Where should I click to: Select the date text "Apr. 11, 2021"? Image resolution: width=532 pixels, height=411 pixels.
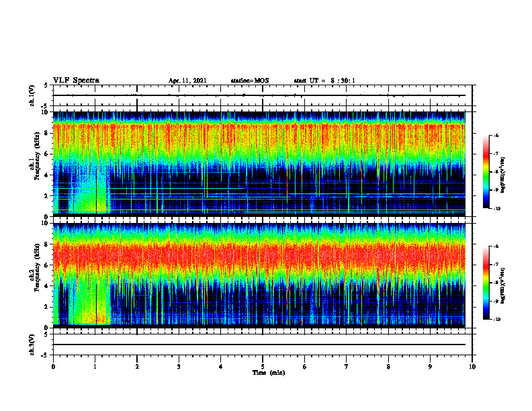(x=187, y=81)
